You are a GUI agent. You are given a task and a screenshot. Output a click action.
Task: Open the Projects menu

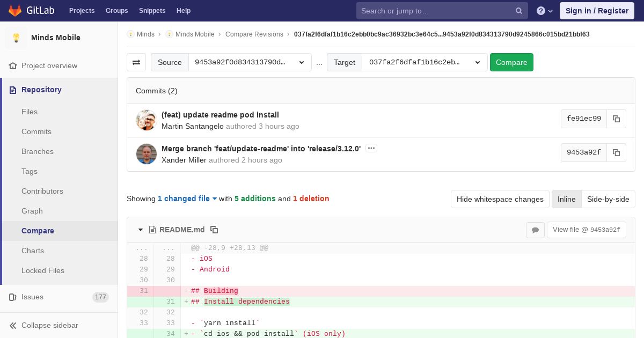(82, 11)
